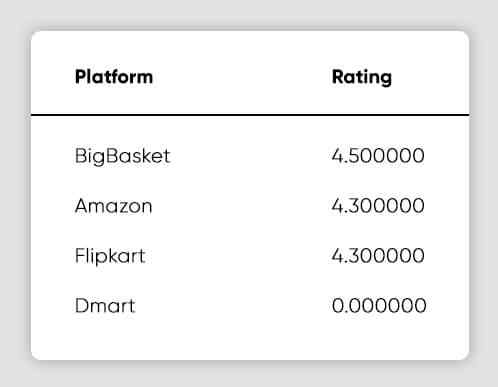Image resolution: width=498 pixels, height=387 pixels.
Task: Click Amazon row gap between name and rating
Action: tap(242, 206)
